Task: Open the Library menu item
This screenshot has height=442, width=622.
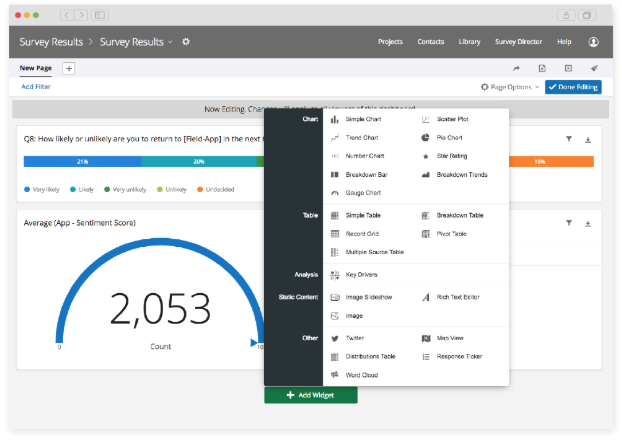Action: (469, 42)
